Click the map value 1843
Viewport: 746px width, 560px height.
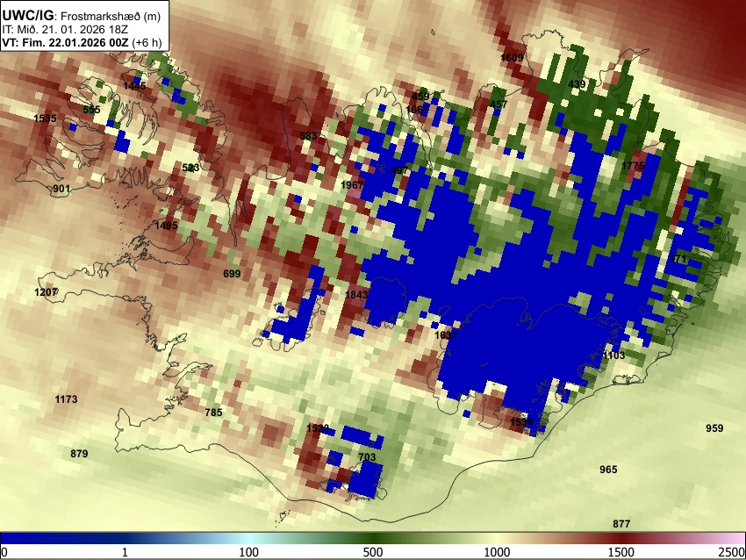(356, 295)
